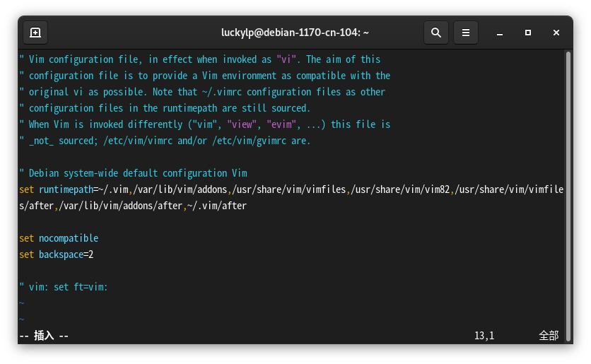Click the /etc/vim/gvimrc path text

(249, 141)
